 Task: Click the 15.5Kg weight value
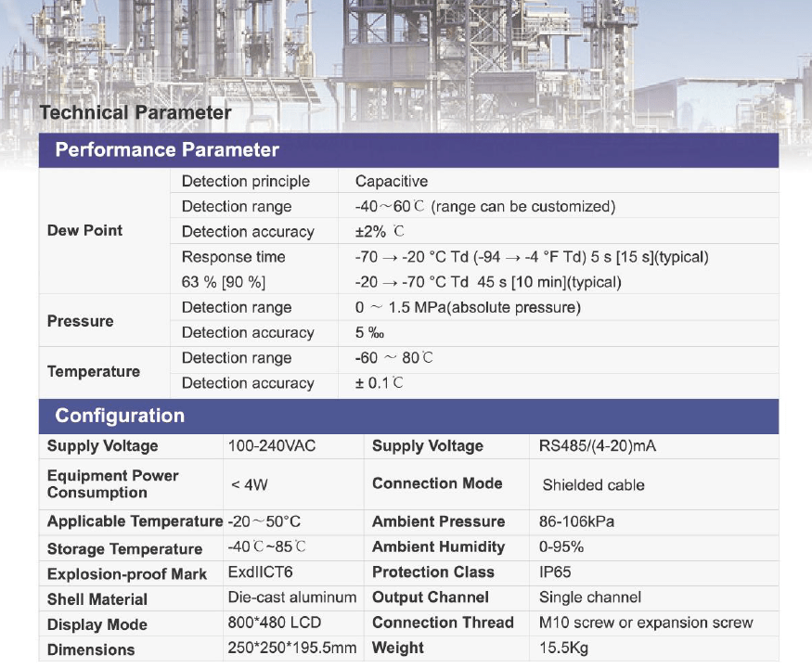coord(563,648)
